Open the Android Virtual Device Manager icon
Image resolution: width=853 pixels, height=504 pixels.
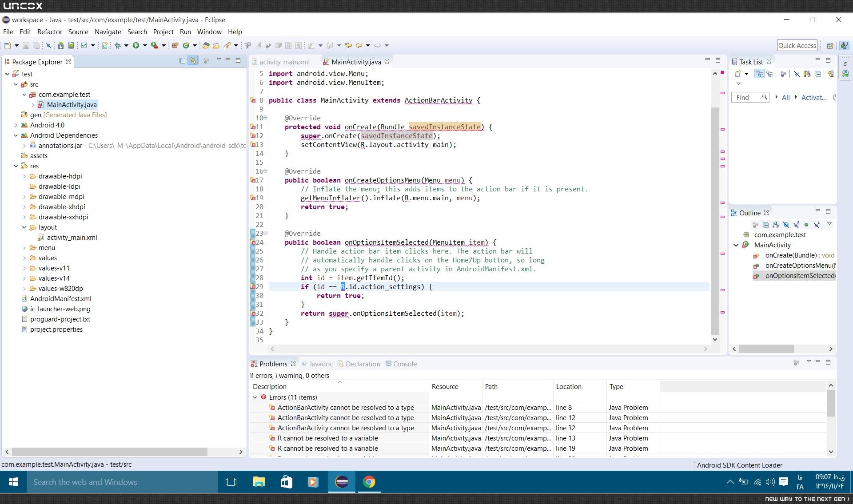pos(71,45)
